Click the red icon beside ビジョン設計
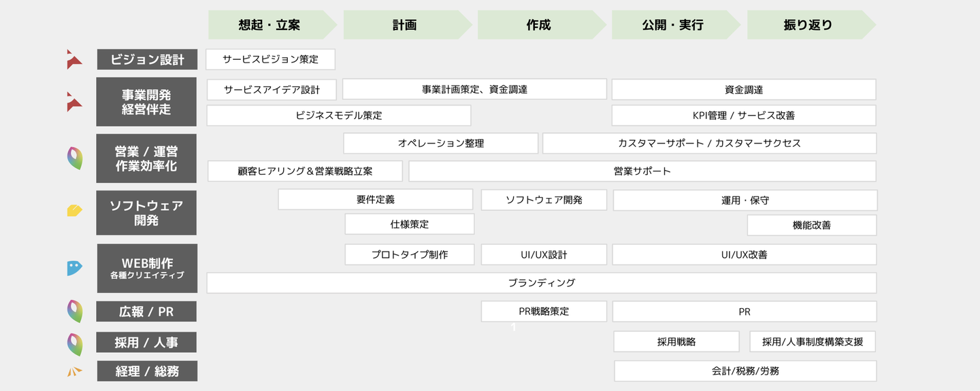 [x=74, y=59]
